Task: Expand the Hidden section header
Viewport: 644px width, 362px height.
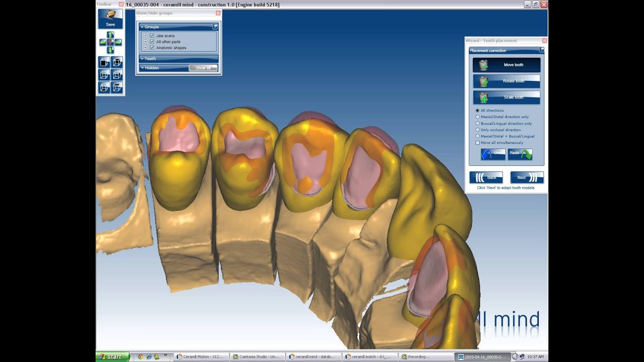Action: point(164,68)
